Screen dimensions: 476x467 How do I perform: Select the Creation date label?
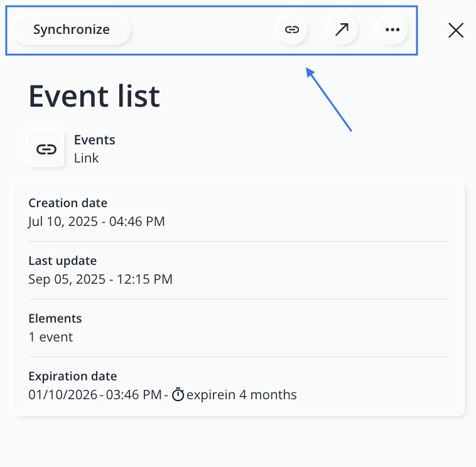tap(68, 203)
